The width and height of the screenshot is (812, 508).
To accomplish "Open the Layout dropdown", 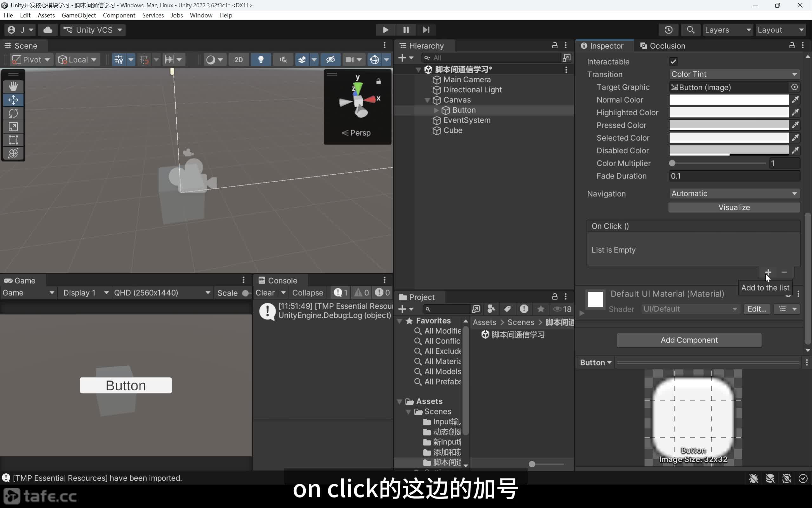I will coord(781,30).
